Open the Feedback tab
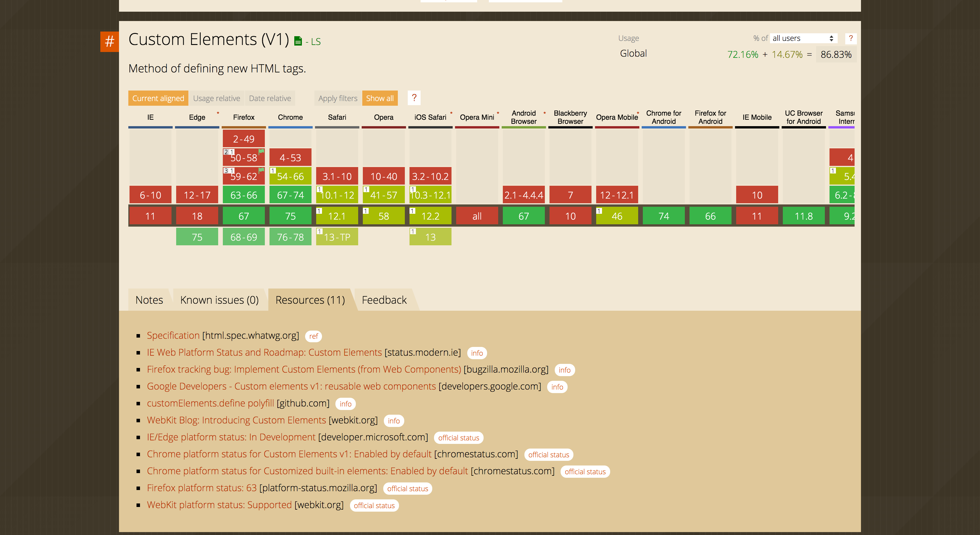 tap(384, 300)
